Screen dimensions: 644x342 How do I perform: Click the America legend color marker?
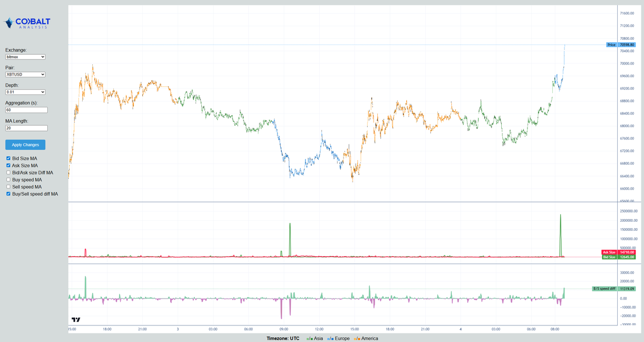(x=356, y=339)
